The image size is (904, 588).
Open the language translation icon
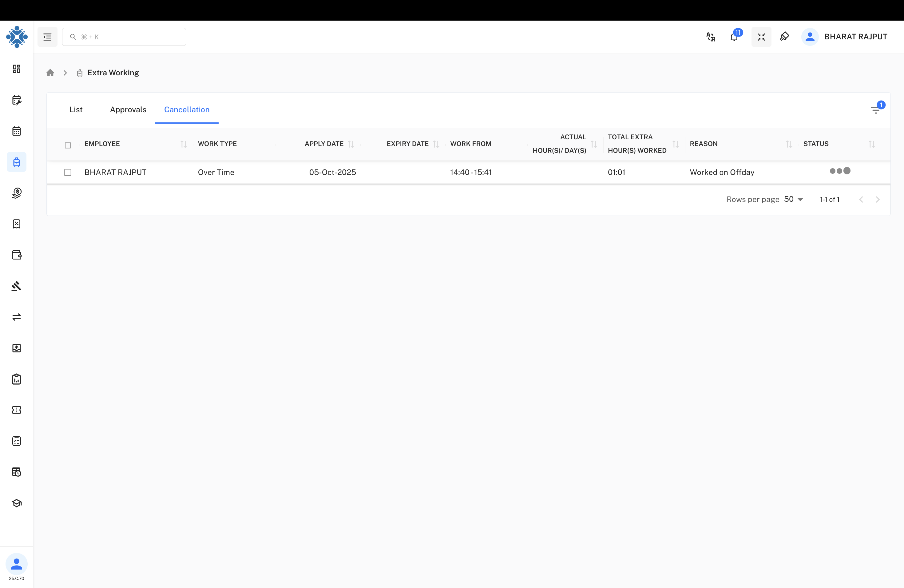click(710, 37)
